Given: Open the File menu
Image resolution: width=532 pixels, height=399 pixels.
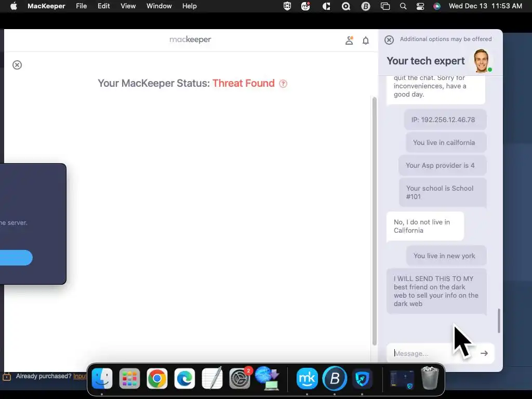Looking at the screenshot, I should (81, 6).
